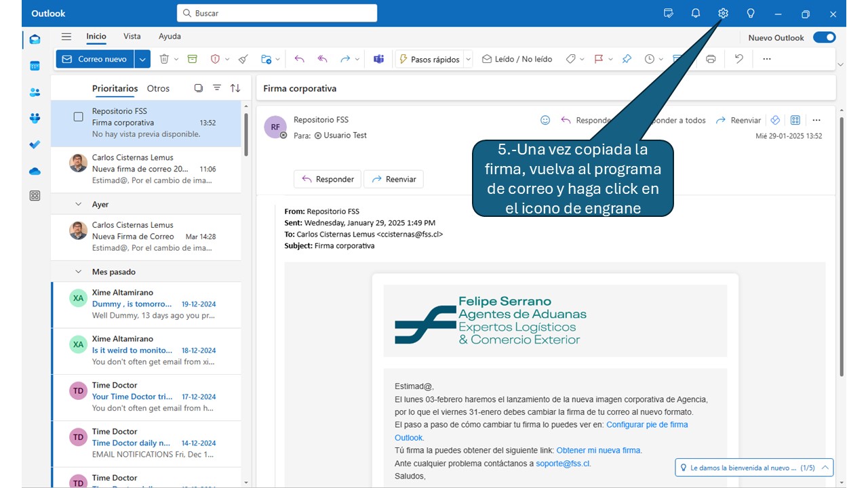Image resolution: width=868 pixels, height=488 pixels.
Task: Open Obtener mi nueva firma link
Action: pyautogui.click(x=599, y=450)
